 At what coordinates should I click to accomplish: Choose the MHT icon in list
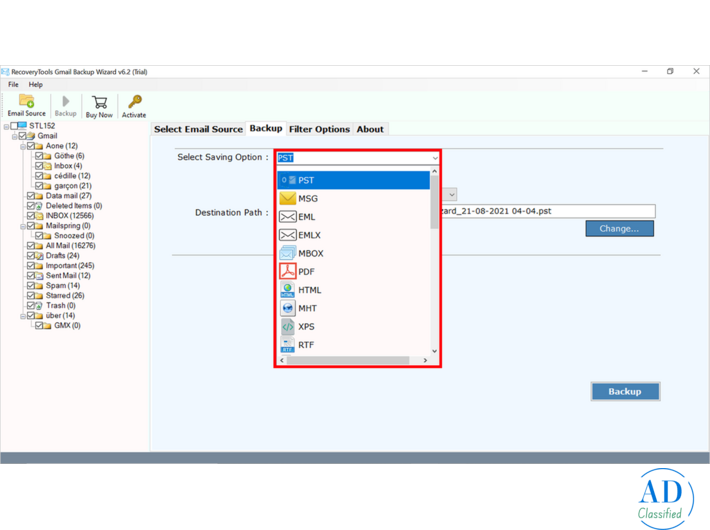coord(288,308)
